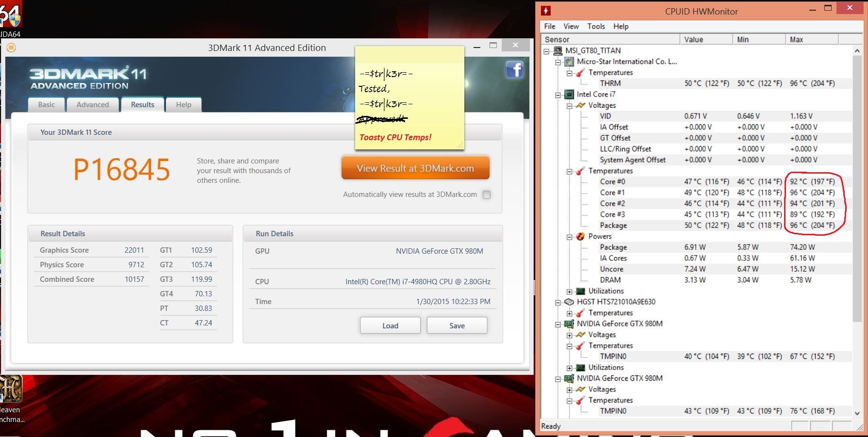This screenshot has width=868, height=437.
Task: Expand Utilizations under first GTX 980M
Action: (x=570, y=368)
